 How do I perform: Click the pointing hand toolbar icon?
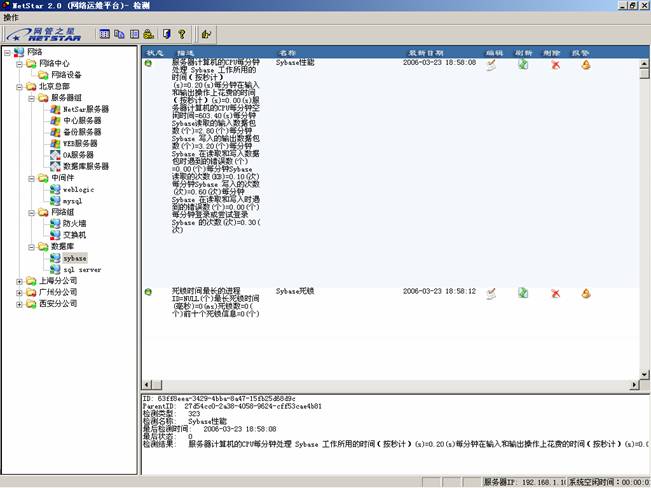click(206, 34)
